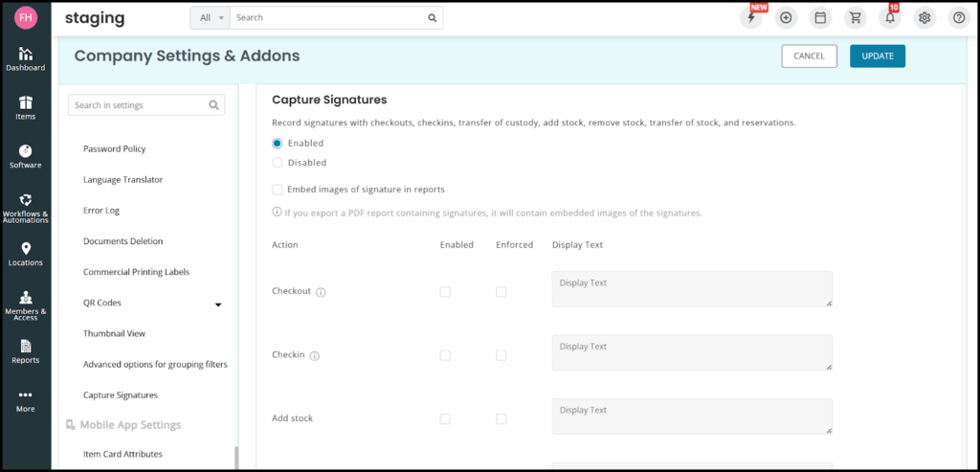980x472 pixels.
Task: Open the shopping cart icon
Action: pos(856,17)
